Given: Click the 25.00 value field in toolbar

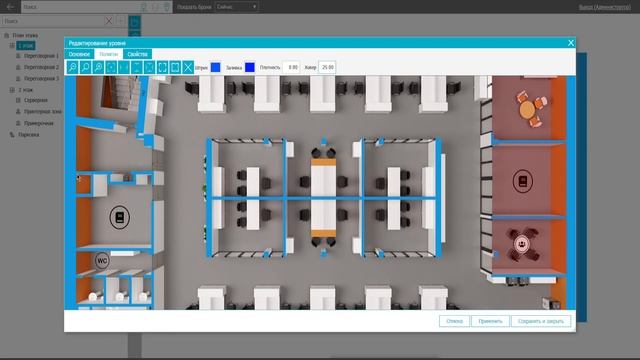Looking at the screenshot, I should [327, 67].
